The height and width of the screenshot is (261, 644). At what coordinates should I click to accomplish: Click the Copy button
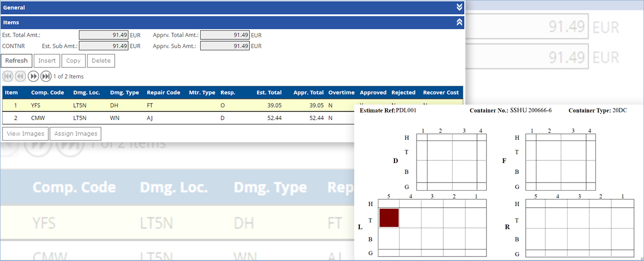click(73, 61)
